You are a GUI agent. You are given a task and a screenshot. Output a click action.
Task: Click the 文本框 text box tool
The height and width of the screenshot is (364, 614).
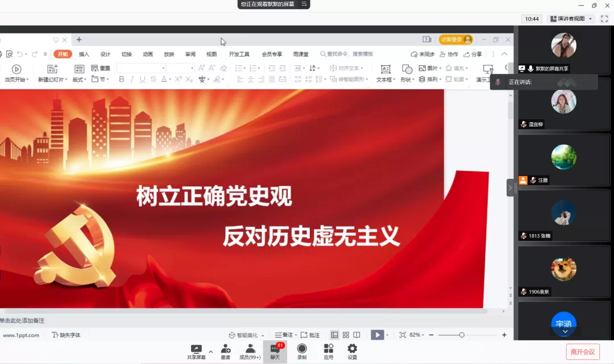click(x=385, y=73)
